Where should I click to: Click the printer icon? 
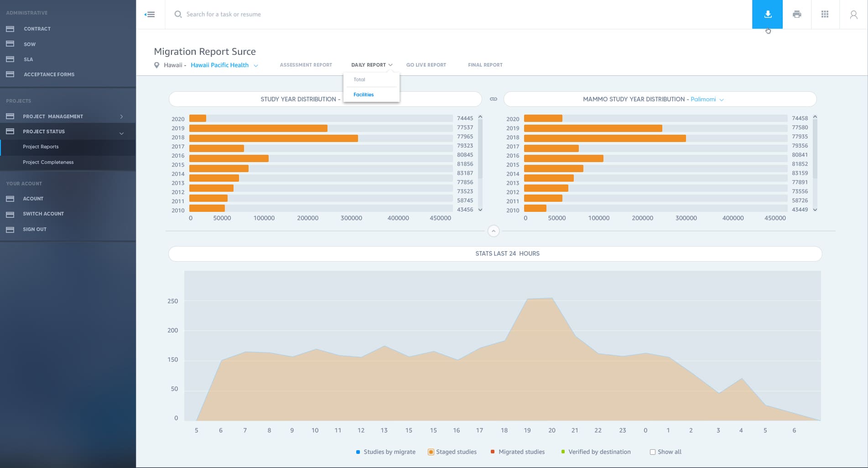coord(796,14)
